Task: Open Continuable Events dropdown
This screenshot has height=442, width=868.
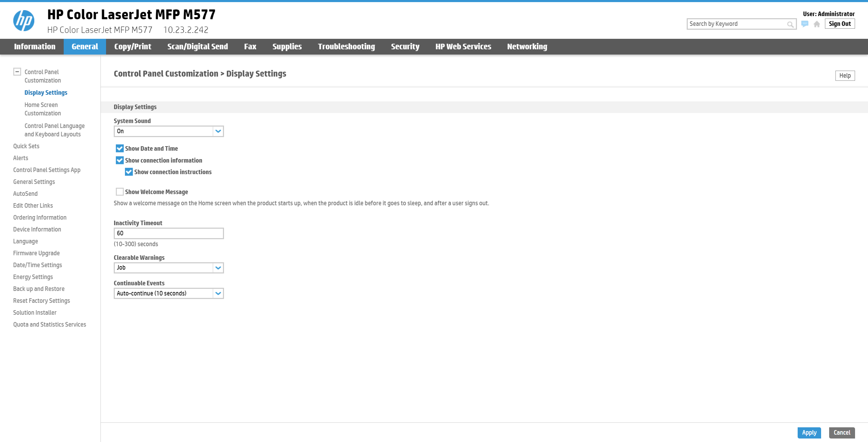Action: tap(168, 293)
